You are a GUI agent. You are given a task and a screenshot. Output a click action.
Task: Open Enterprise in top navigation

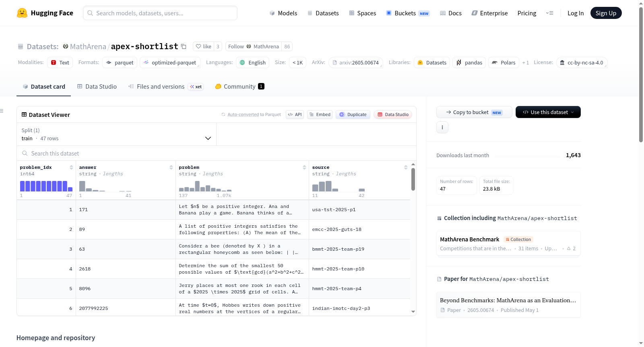pos(489,13)
